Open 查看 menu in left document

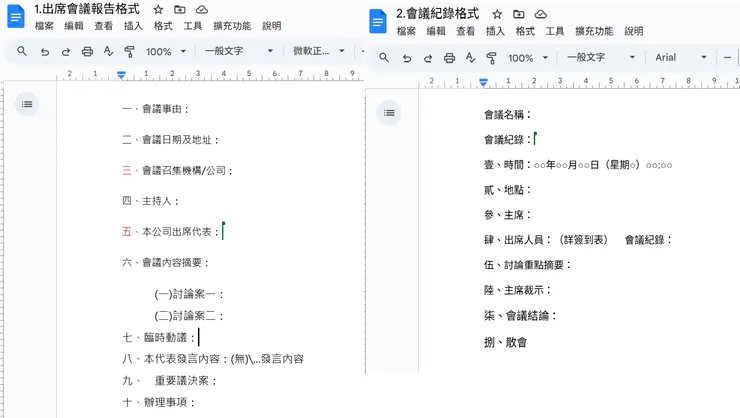pos(104,26)
